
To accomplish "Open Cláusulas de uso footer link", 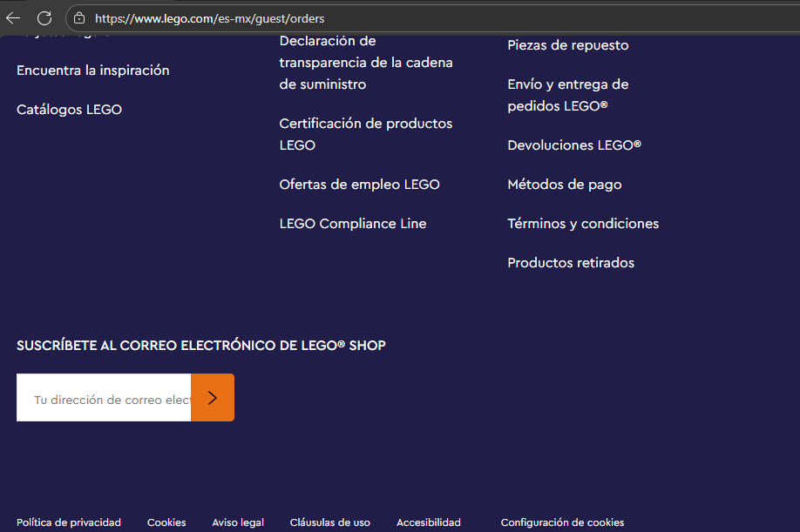I will (330, 522).
